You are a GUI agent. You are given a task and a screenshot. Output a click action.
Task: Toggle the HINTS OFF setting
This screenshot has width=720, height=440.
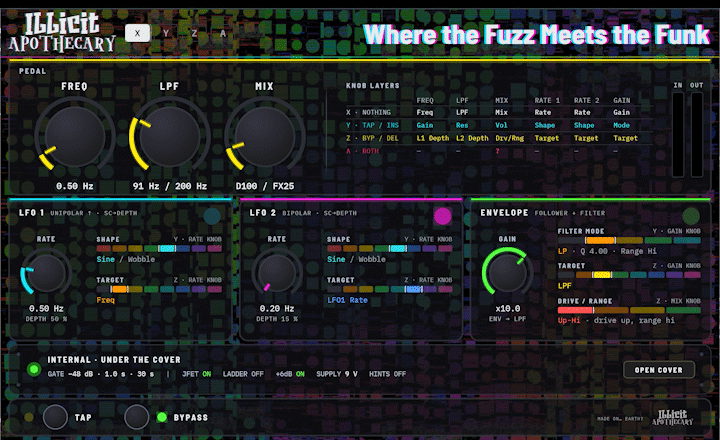point(387,374)
